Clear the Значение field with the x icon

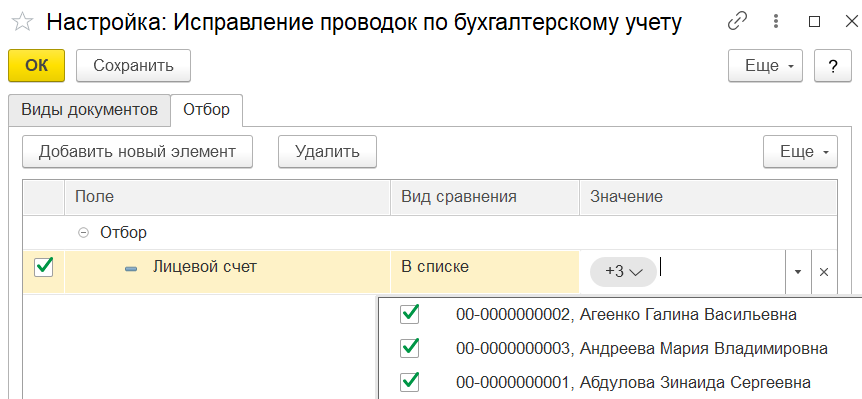point(824,272)
